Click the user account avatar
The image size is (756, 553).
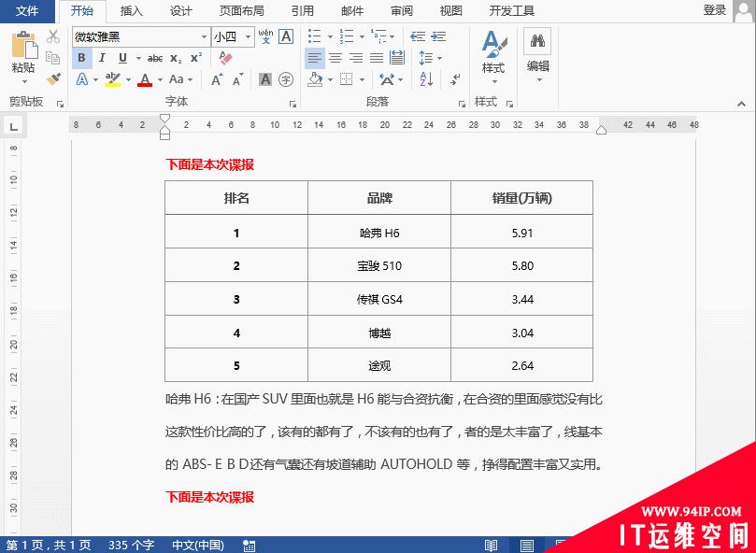point(743,11)
